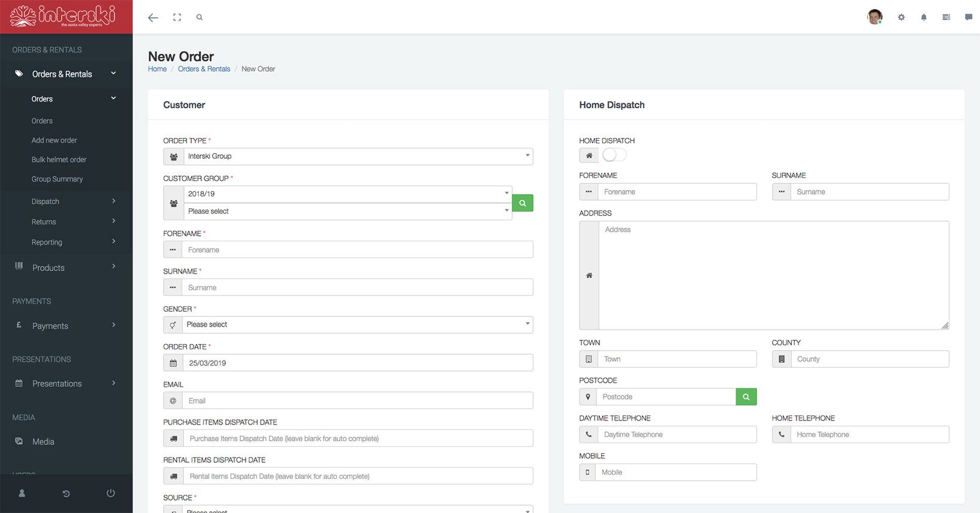Open notifications bell icon
Screen dimensions: 980x513
(924, 17)
